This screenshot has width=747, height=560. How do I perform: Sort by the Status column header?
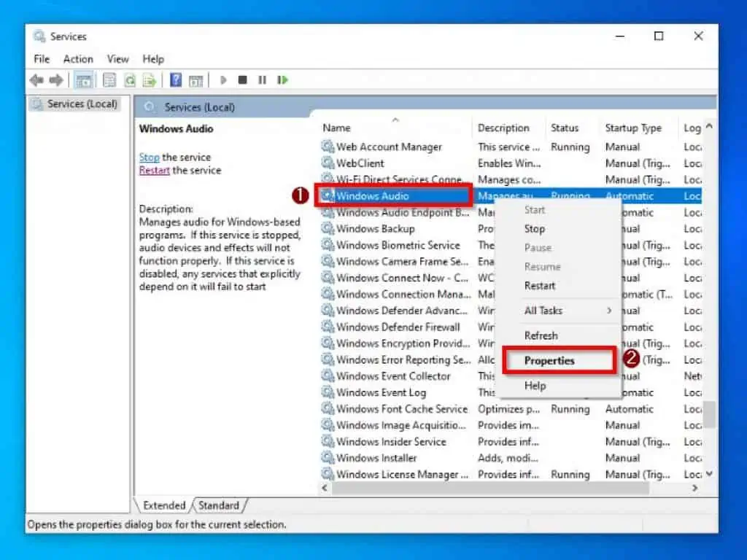573,128
